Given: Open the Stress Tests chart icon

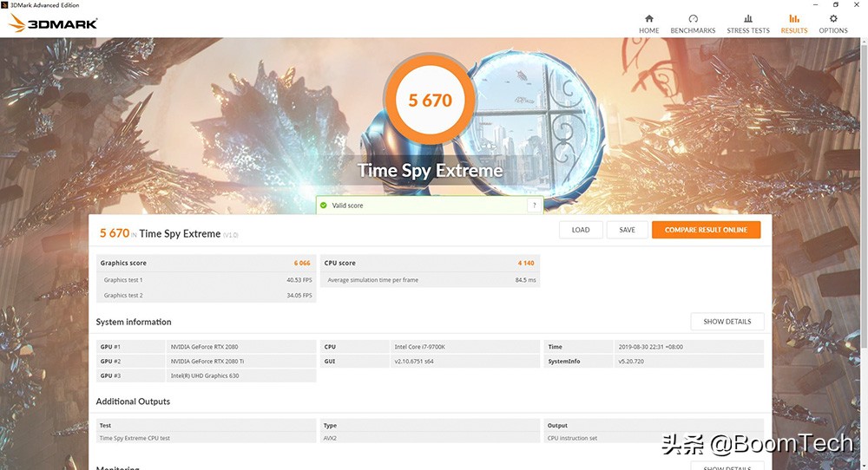Looking at the screenshot, I should 748,18.
